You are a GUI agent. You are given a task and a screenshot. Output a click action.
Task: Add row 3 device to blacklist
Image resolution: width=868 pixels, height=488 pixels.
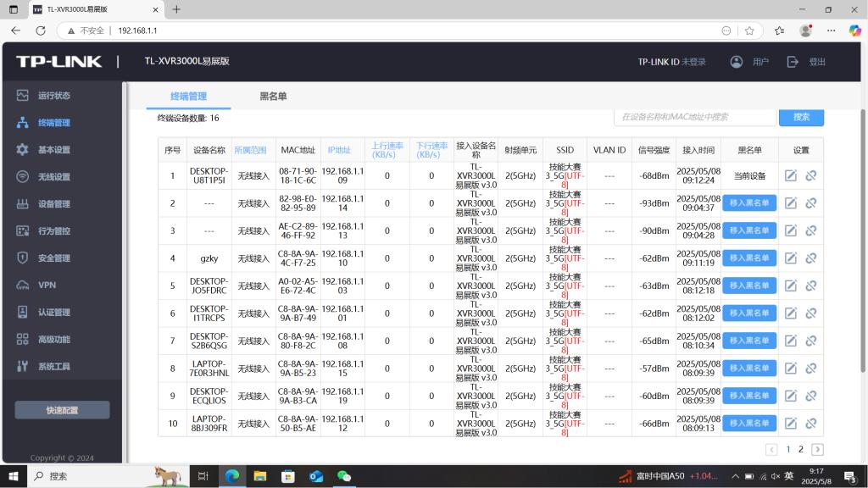749,230
